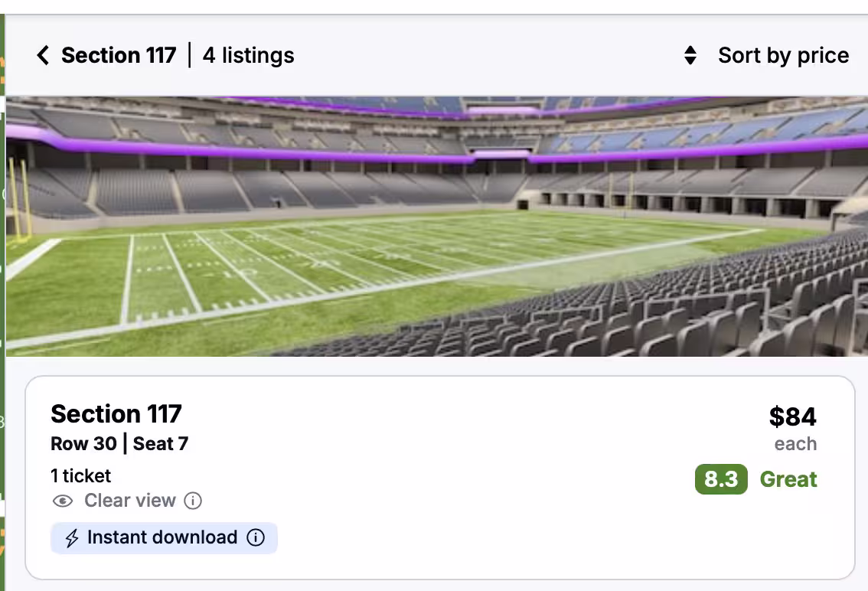Open the stadium seat view image
Viewport: 868px width, 591px height.
point(436,226)
